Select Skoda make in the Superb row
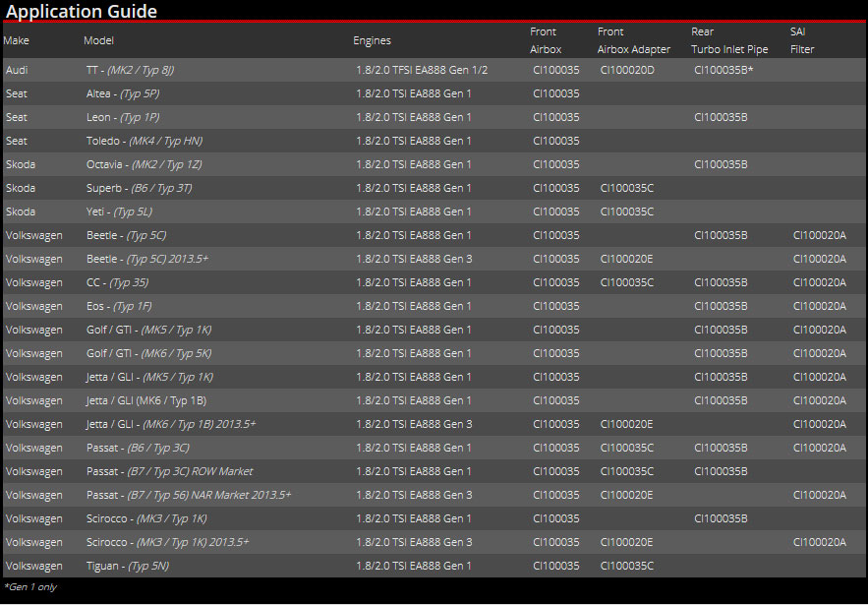Screen dimensions: 868x605 [21, 188]
